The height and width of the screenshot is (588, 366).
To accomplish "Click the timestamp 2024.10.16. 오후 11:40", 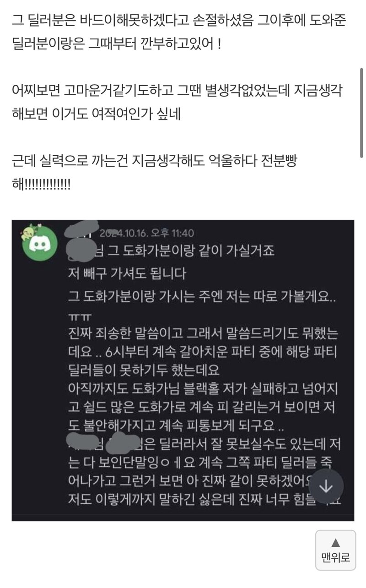I will [x=146, y=234].
